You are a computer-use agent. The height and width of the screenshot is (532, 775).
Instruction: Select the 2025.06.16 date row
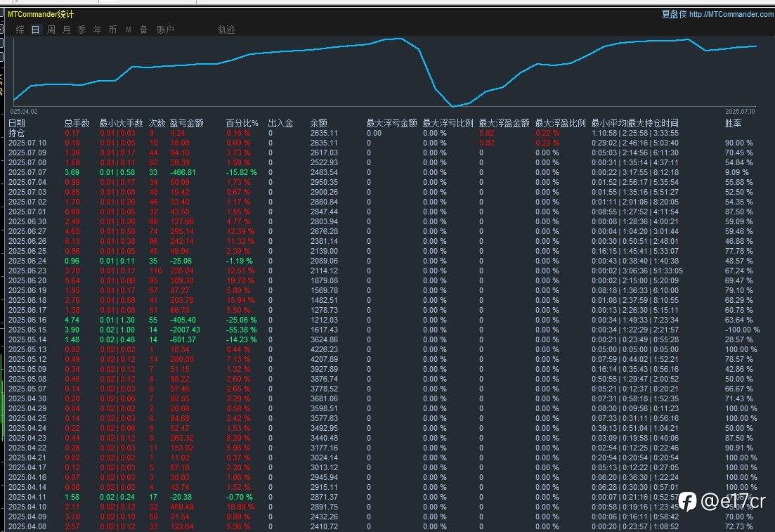coord(27,320)
